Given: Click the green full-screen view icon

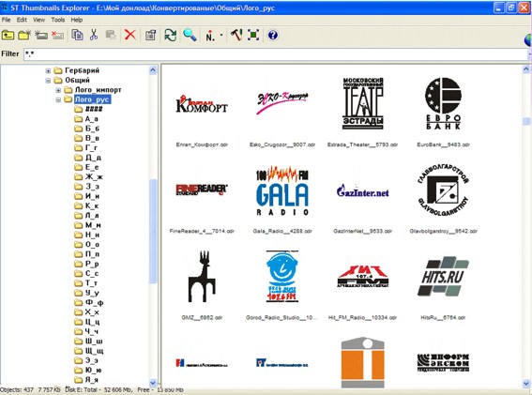Looking at the screenshot, I should click(x=253, y=35).
